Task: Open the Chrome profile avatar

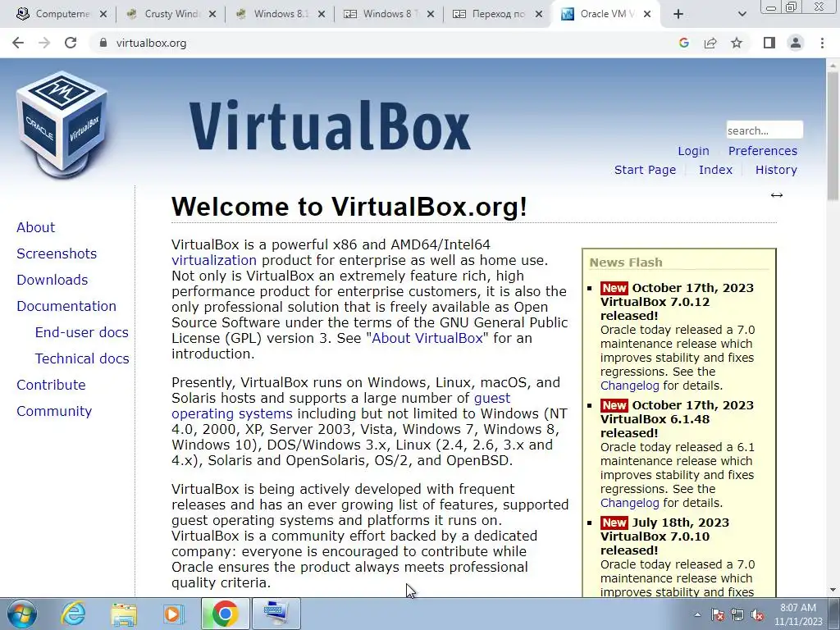Action: (796, 43)
